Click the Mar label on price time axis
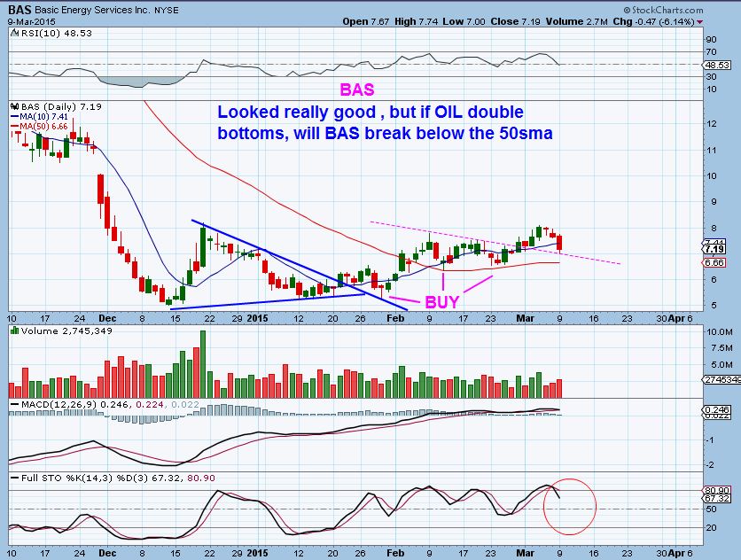This screenshot has width=741, height=560. click(525, 318)
